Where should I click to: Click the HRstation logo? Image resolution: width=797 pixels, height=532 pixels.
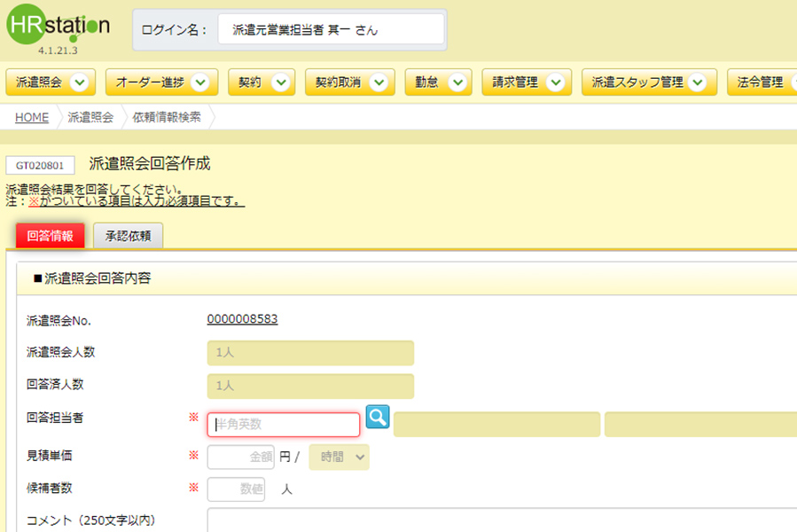click(58, 24)
